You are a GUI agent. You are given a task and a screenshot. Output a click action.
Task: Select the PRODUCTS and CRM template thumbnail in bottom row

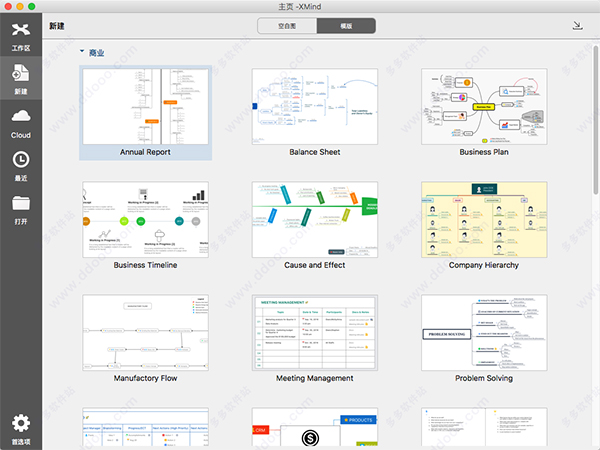(315, 427)
